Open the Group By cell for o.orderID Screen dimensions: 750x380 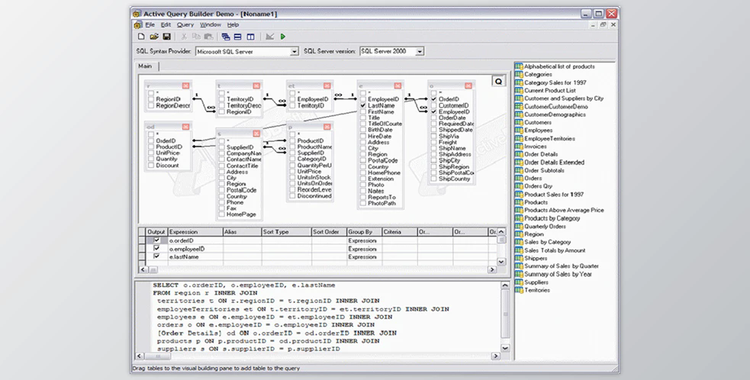point(364,241)
